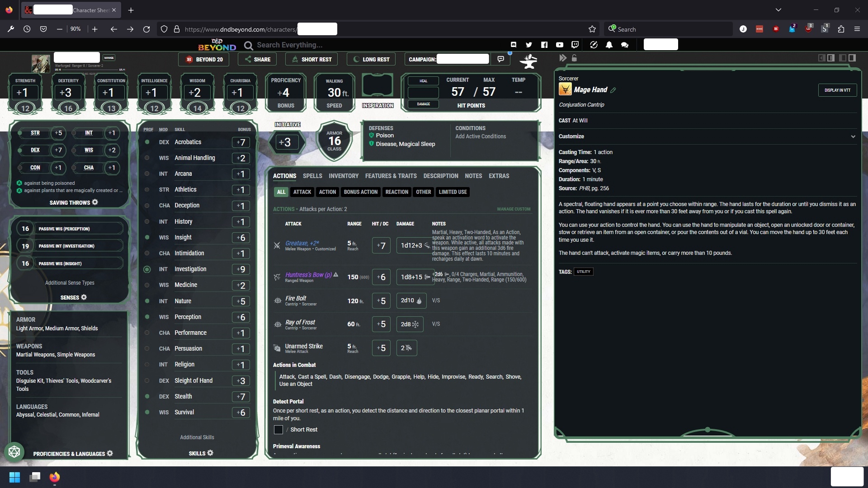
Task: Click the Beyond 20 button
Action: [204, 59]
